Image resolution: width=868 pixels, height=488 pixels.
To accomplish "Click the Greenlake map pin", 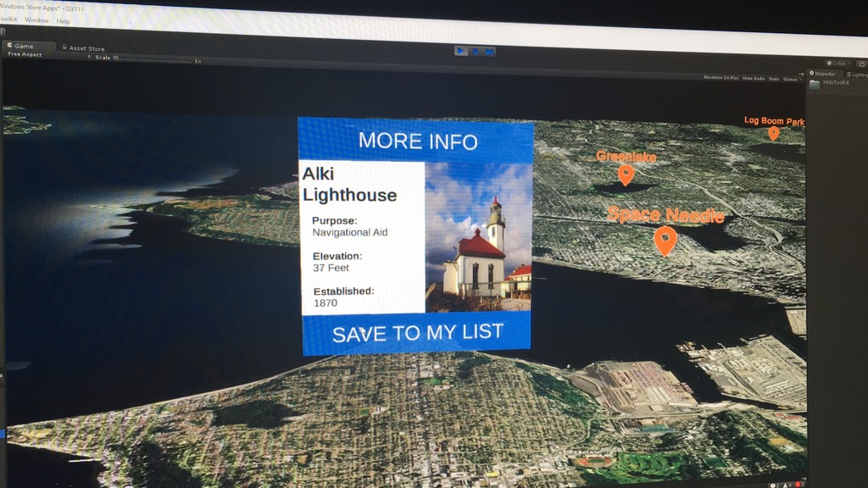I will tap(626, 175).
